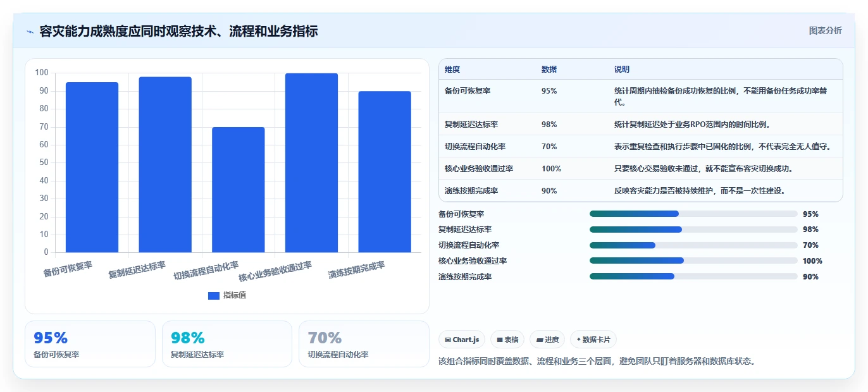Screen dimensions: 868x392
Task: Select the 核心业务验收通过率 cell in the table
Action: click(x=479, y=169)
